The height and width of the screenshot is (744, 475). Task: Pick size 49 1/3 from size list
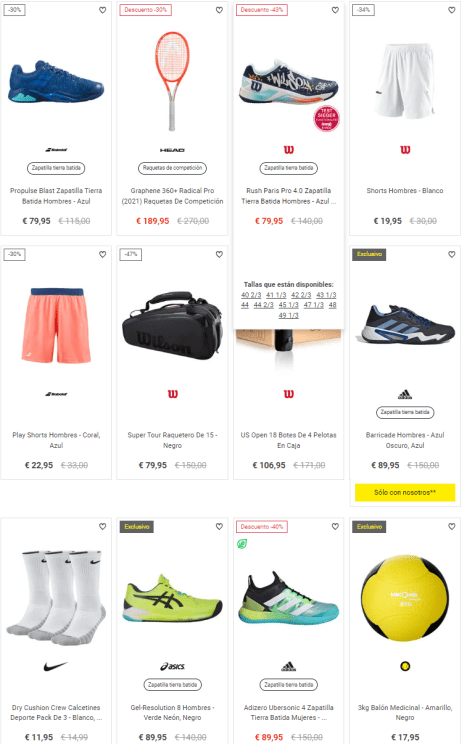289,316
